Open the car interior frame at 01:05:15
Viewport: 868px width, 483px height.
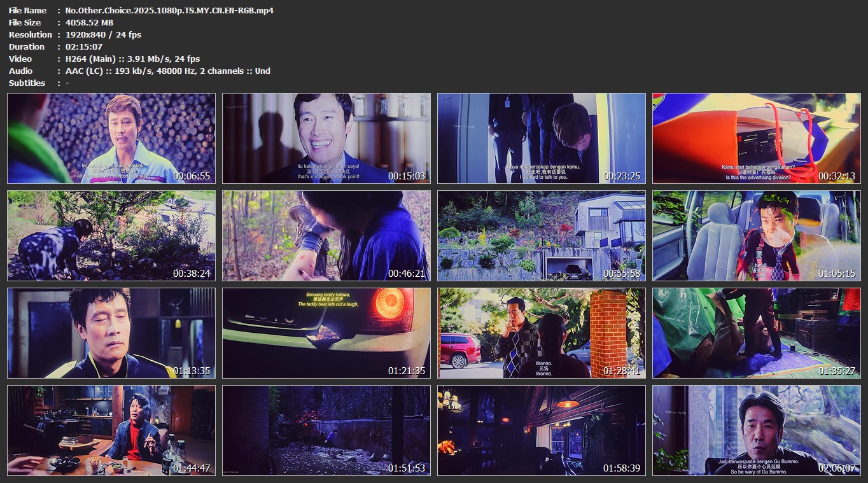tap(757, 235)
